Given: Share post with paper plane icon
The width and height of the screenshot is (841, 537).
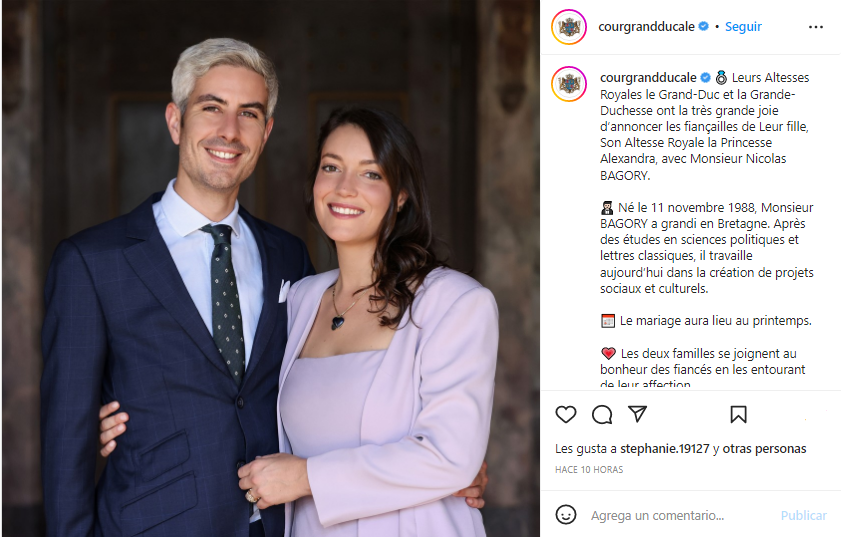Looking at the screenshot, I should click(x=637, y=414).
